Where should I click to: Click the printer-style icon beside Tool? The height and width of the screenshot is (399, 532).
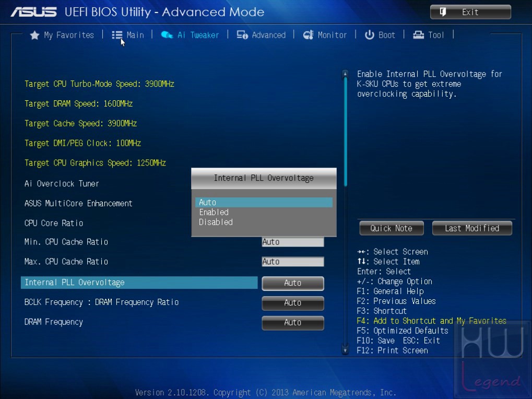point(418,35)
